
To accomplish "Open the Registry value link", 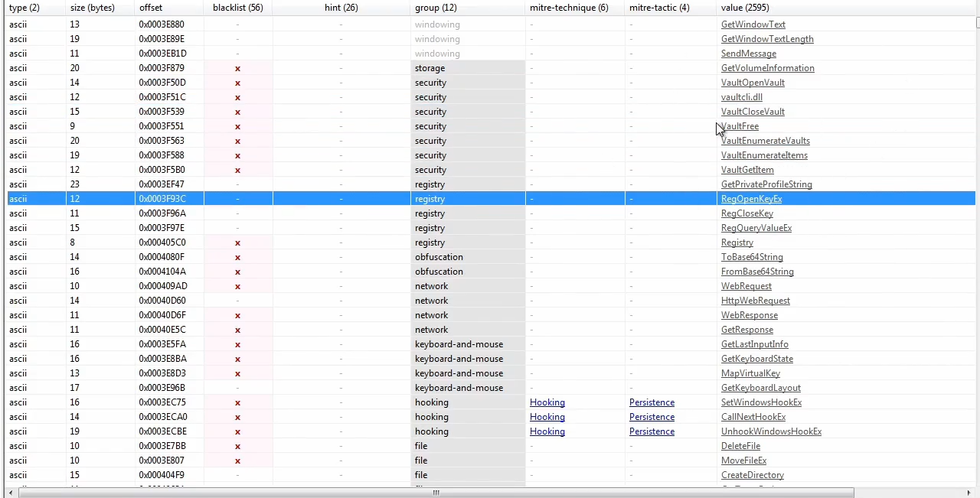I will click(x=737, y=242).
